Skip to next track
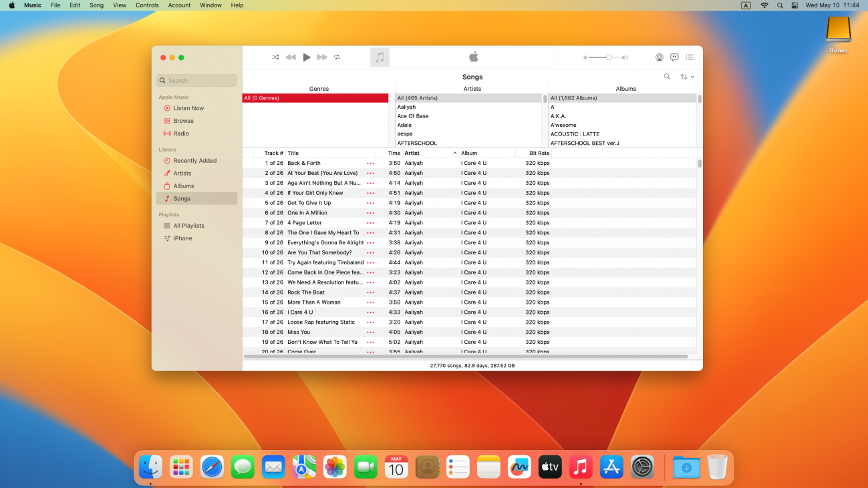The image size is (868, 488). pos(322,57)
